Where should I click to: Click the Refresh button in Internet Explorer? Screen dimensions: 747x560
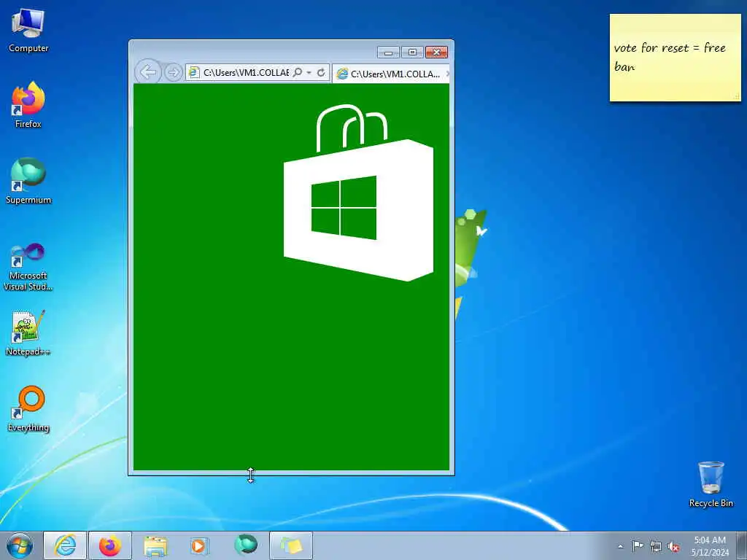[x=321, y=72]
